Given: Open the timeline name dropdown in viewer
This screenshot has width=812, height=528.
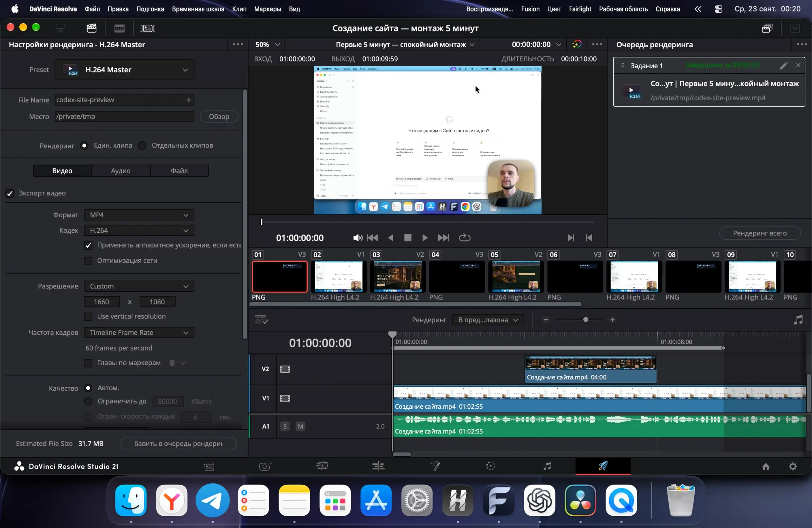Looking at the screenshot, I should coord(405,44).
